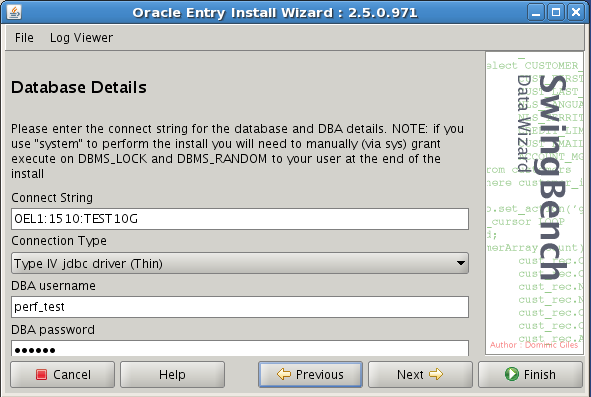Click the Connection Type dropdown arrow
The image size is (591, 397).
(461, 263)
